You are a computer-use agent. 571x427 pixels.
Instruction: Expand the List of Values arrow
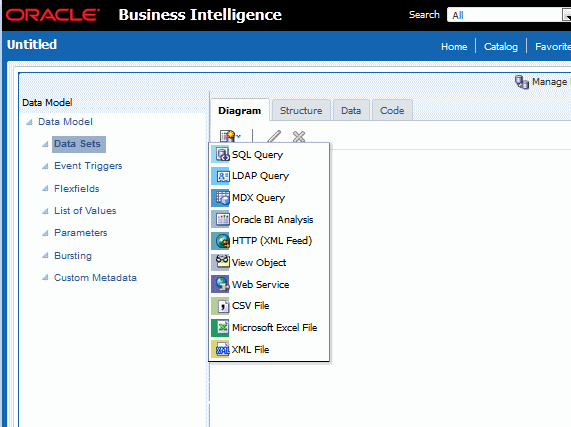pos(45,211)
